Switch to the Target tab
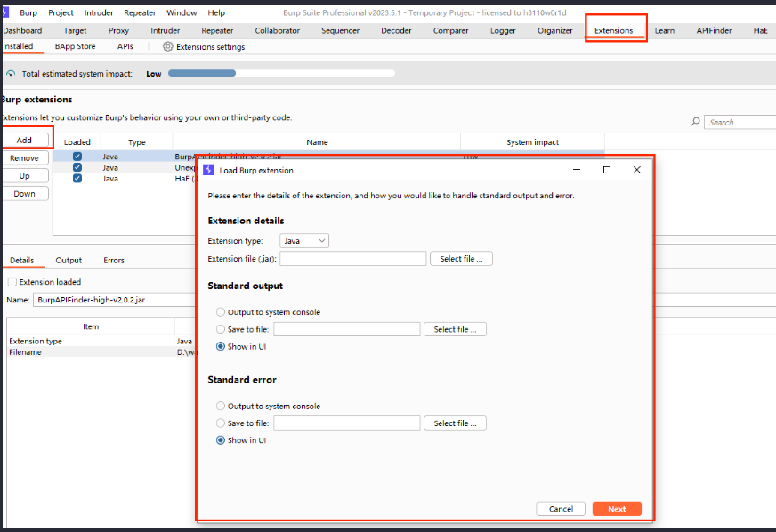 tap(75, 30)
